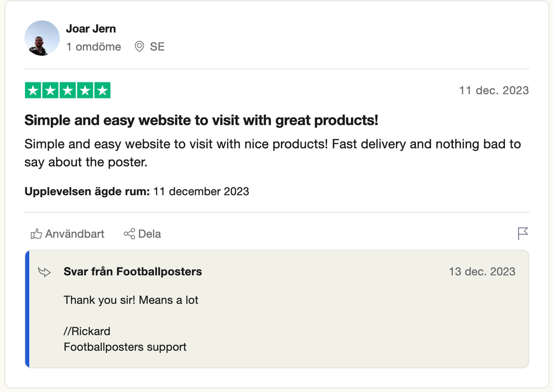
Task: Click the "1 omdöme" review count
Action: point(93,47)
